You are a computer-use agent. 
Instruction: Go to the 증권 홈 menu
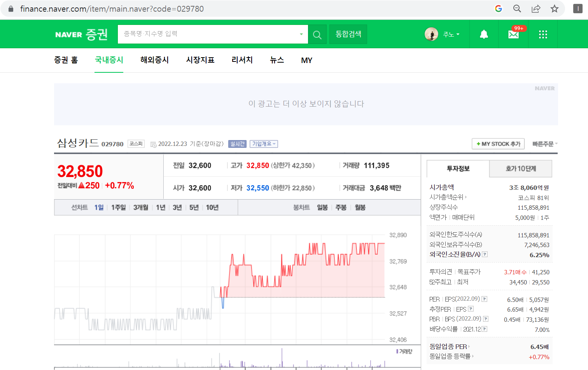click(x=66, y=60)
